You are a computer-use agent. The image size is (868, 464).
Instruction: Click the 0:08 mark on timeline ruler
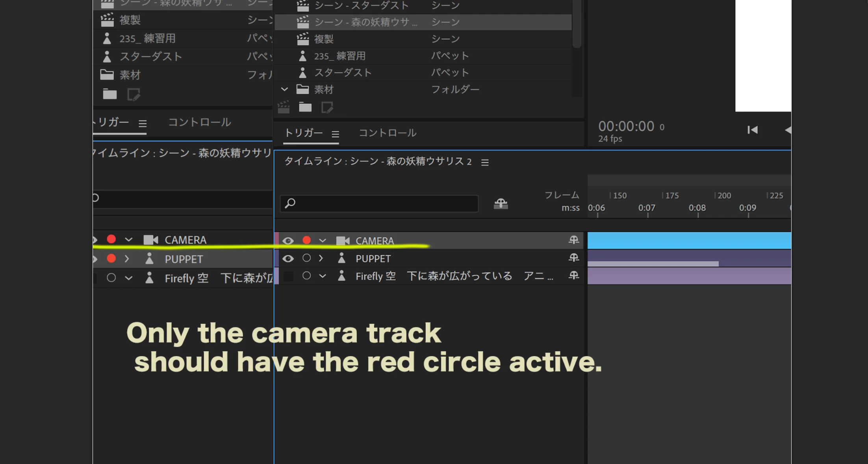(697, 208)
